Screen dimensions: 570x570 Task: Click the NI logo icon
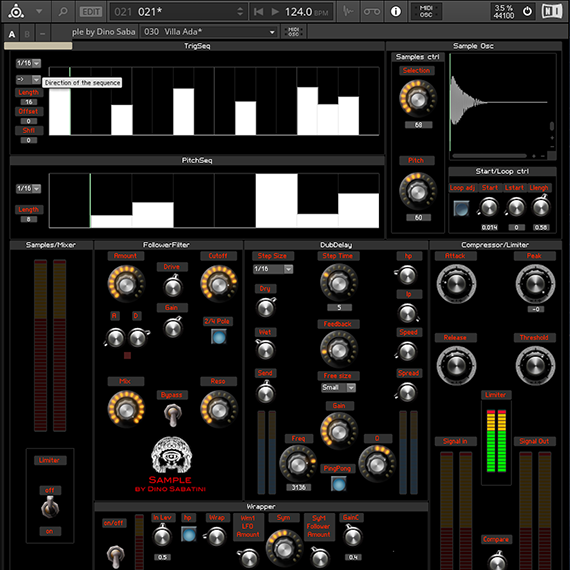point(552,12)
